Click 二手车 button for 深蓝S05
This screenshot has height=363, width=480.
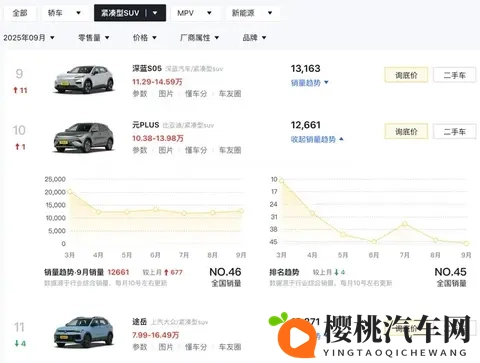tap(455, 75)
